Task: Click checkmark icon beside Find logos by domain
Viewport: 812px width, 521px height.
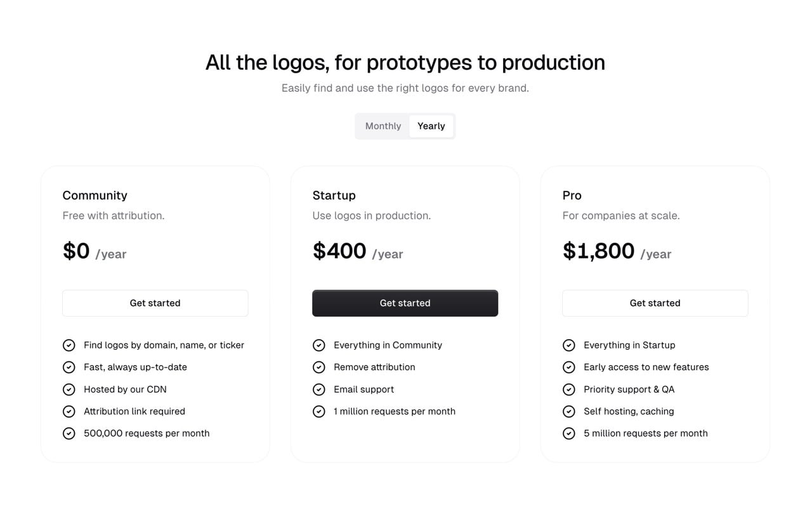Action: [x=69, y=345]
